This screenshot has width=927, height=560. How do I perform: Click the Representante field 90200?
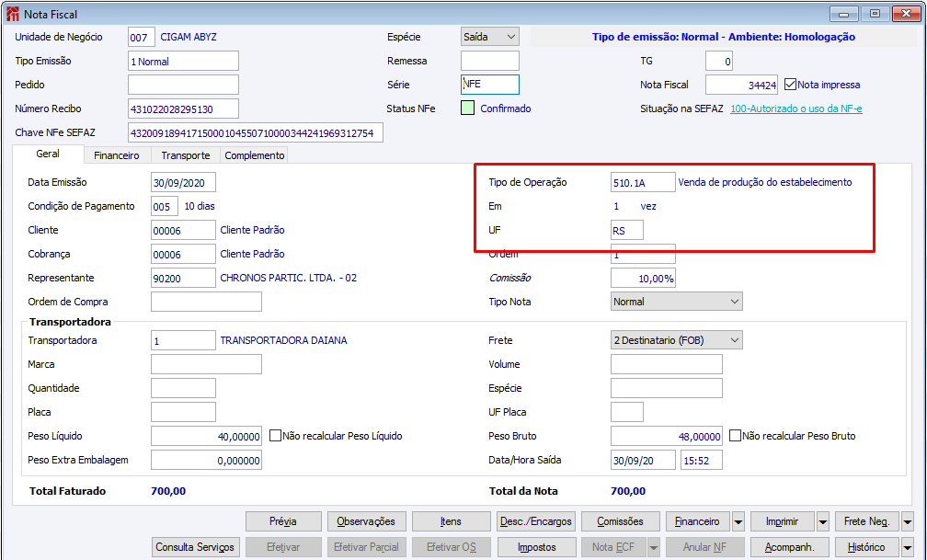click(183, 278)
